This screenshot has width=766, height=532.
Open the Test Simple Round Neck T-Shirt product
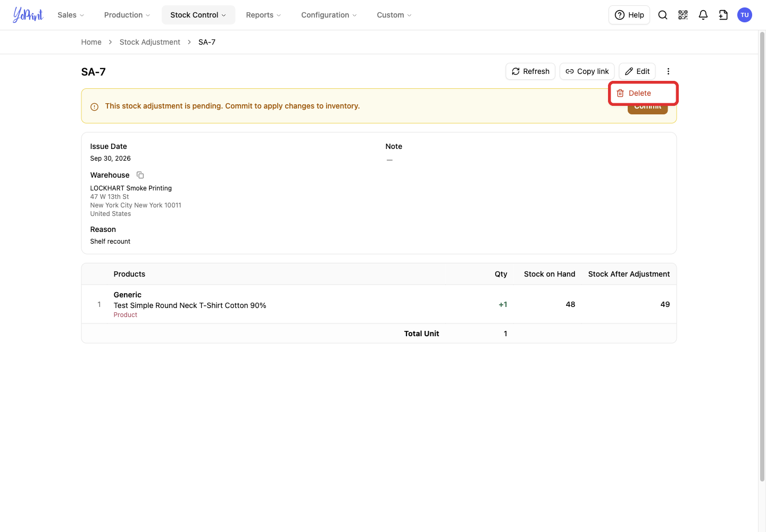coord(190,305)
